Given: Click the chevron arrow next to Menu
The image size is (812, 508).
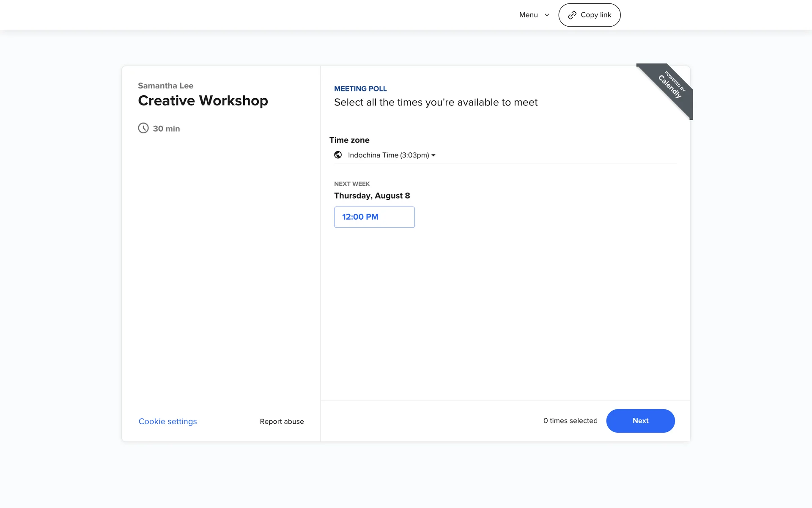Looking at the screenshot, I should coord(547,15).
